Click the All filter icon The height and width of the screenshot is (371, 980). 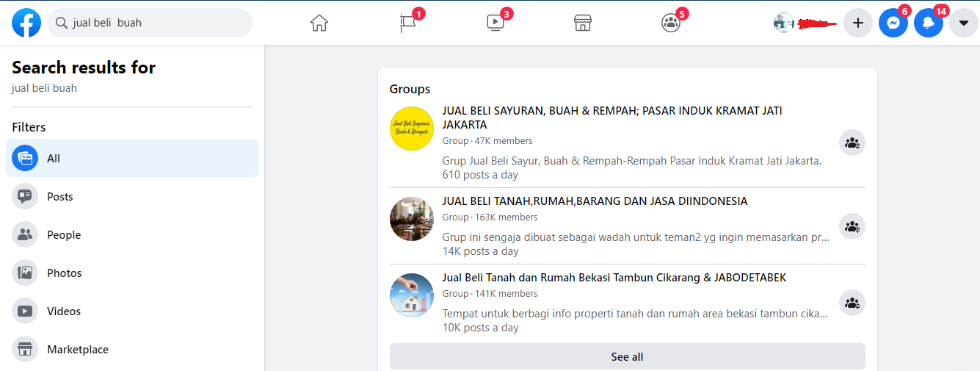tap(25, 158)
